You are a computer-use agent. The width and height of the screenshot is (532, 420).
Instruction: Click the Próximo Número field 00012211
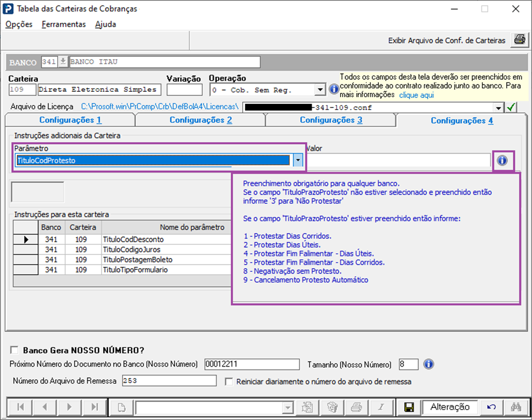click(x=252, y=364)
